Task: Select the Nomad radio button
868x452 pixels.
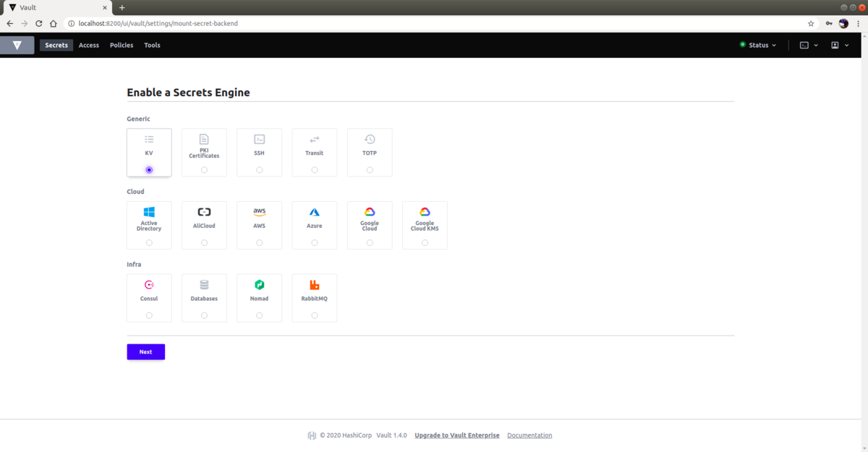Action: pyautogui.click(x=259, y=315)
